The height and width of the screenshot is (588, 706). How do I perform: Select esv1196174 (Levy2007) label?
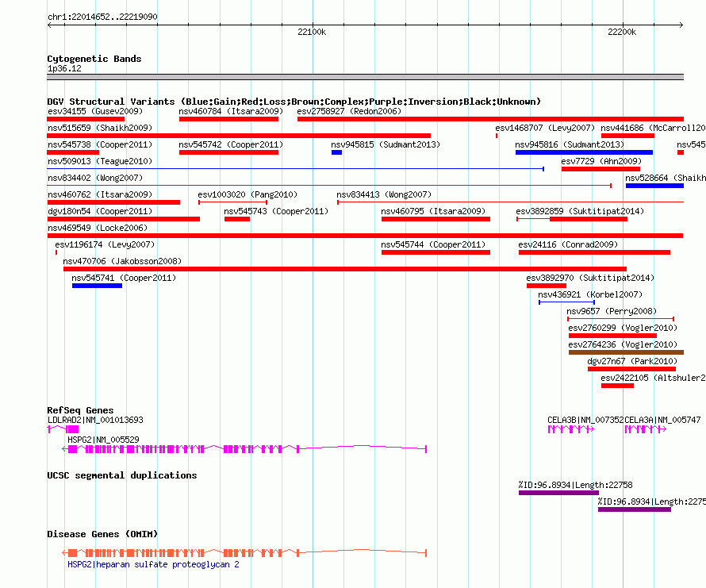pos(105,244)
